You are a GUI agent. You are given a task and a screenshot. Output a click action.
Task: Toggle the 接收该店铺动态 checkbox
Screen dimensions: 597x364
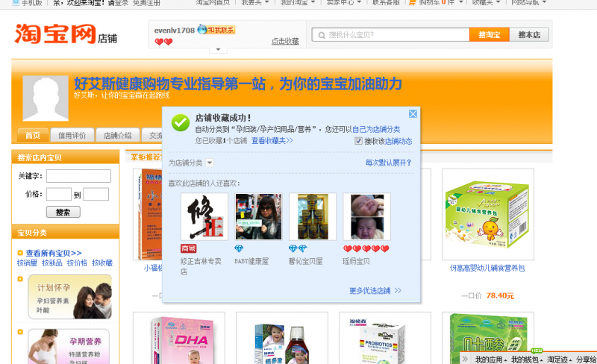tap(358, 141)
